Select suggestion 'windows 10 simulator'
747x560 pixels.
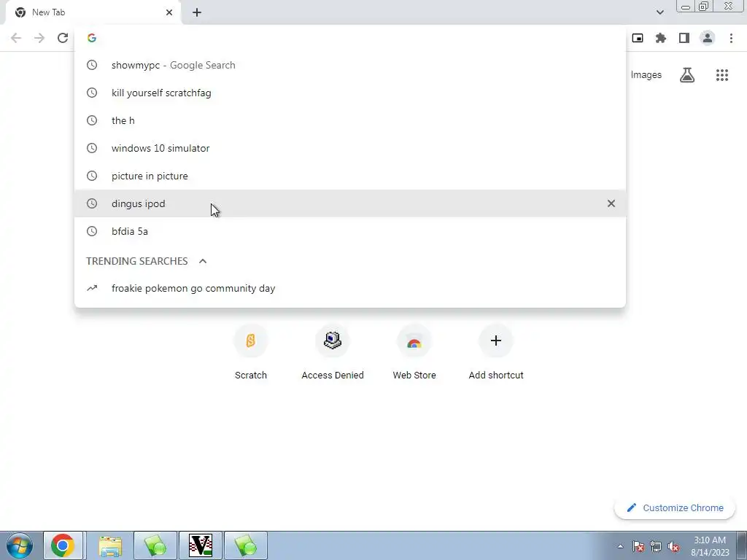pos(350,148)
